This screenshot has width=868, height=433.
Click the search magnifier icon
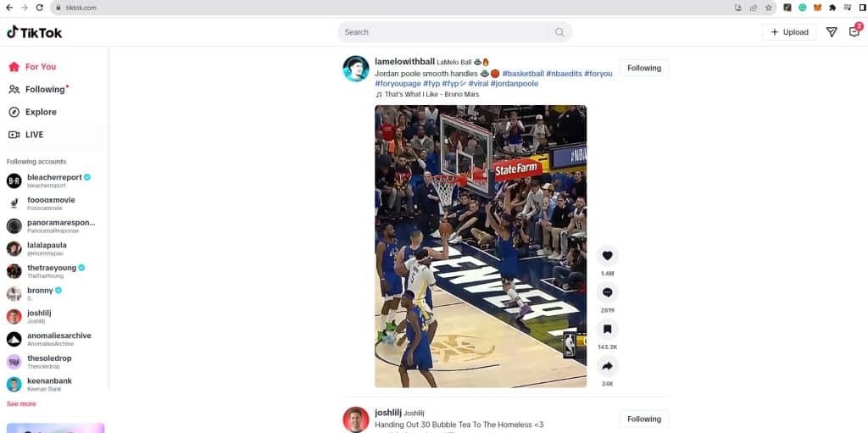coord(559,32)
